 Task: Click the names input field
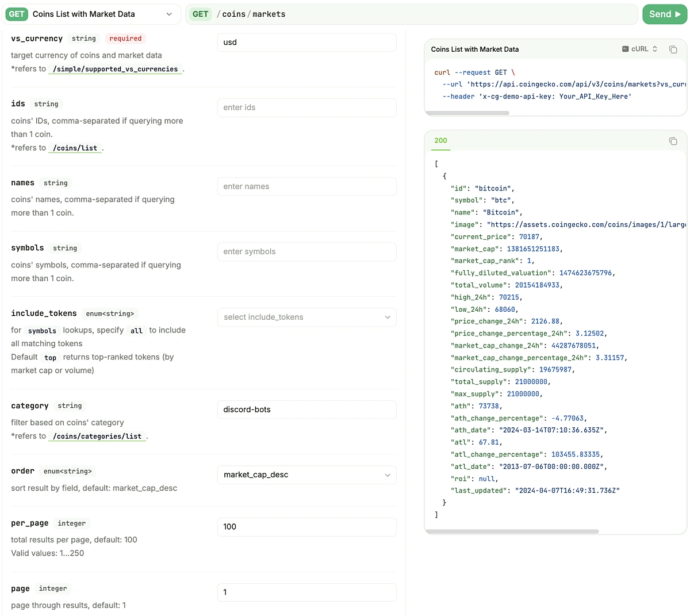306,186
